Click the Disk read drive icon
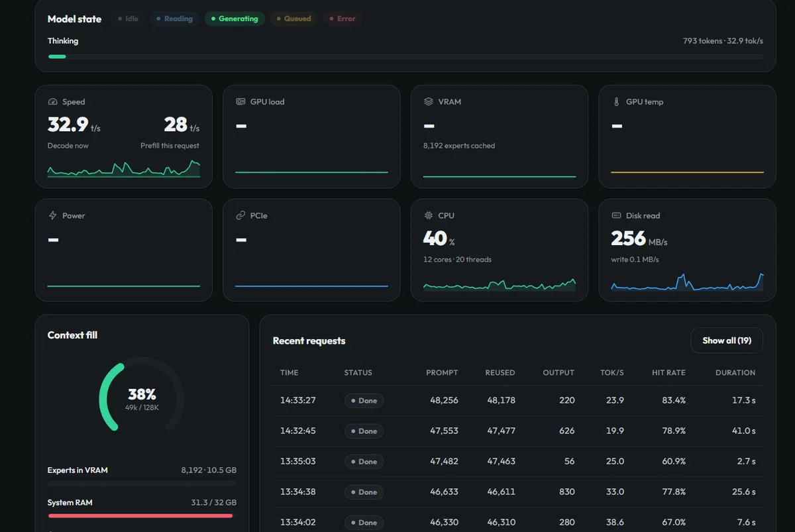Viewport: 795px width, 532px height. pos(617,216)
